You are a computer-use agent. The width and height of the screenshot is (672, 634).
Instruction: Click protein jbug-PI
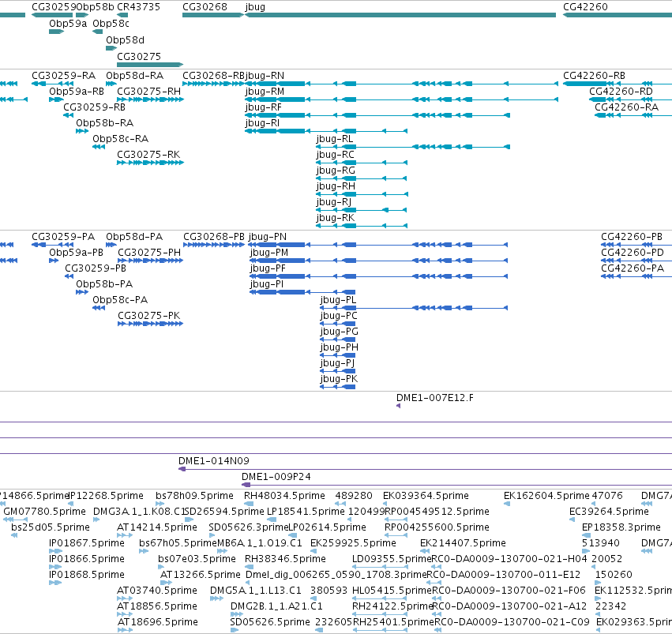click(x=267, y=284)
